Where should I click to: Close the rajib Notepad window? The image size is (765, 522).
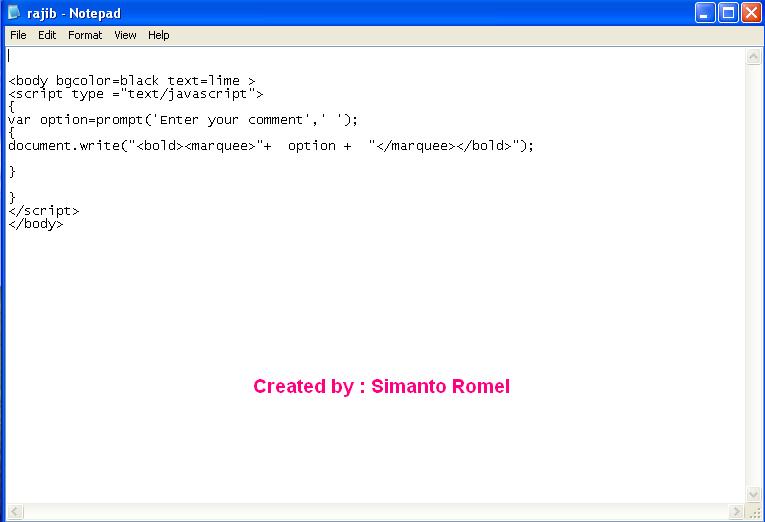pyautogui.click(x=752, y=13)
